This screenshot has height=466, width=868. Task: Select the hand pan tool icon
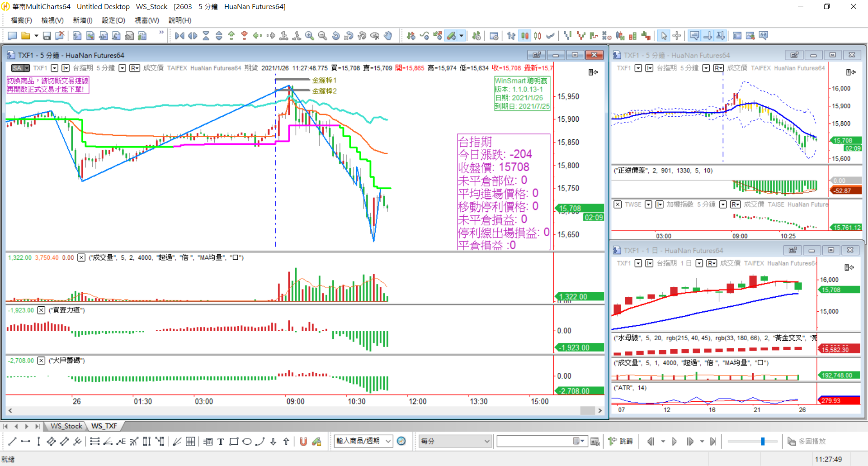388,36
